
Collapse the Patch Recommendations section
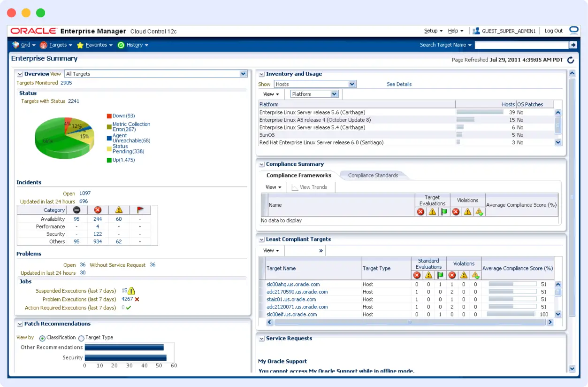point(19,324)
